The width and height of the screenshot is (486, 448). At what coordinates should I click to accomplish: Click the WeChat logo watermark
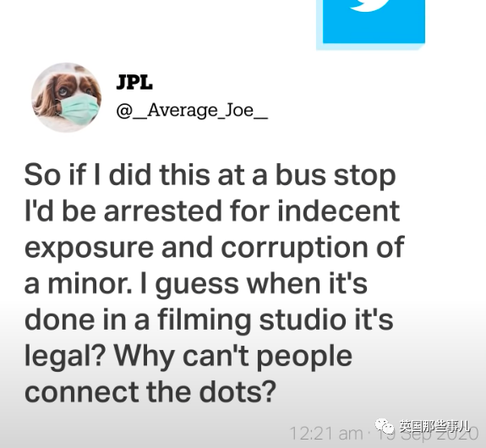(x=385, y=426)
